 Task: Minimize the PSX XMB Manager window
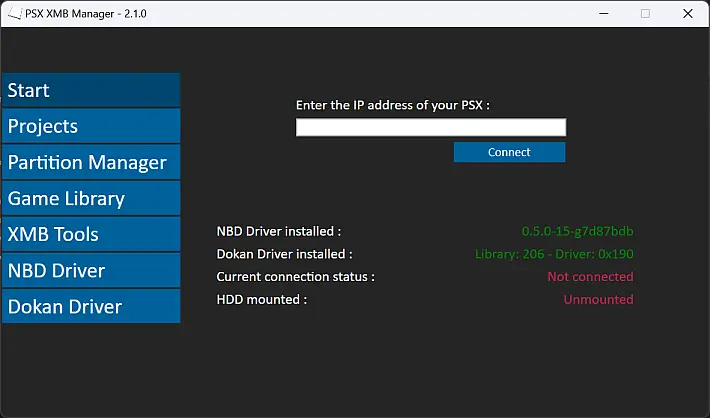[x=604, y=14]
